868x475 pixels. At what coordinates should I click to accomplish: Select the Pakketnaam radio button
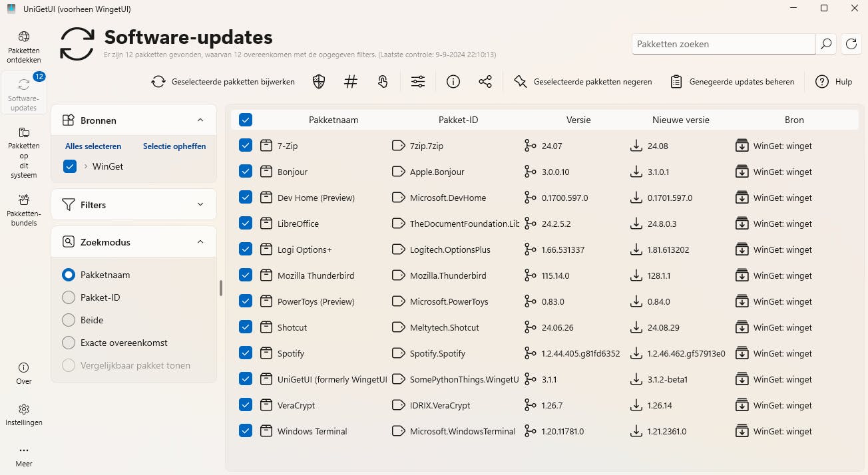coord(69,275)
